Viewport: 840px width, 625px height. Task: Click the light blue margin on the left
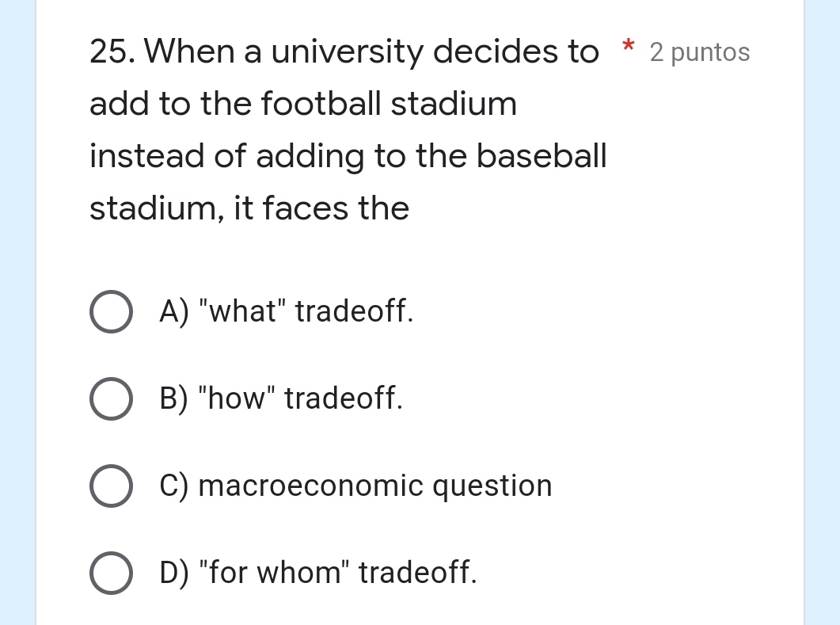pos(17,312)
